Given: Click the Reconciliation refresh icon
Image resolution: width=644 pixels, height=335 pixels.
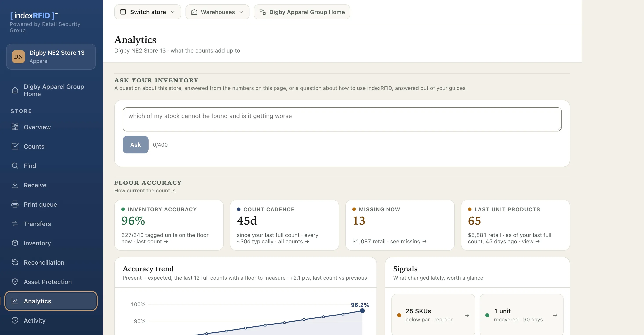Looking at the screenshot, I should tap(15, 262).
